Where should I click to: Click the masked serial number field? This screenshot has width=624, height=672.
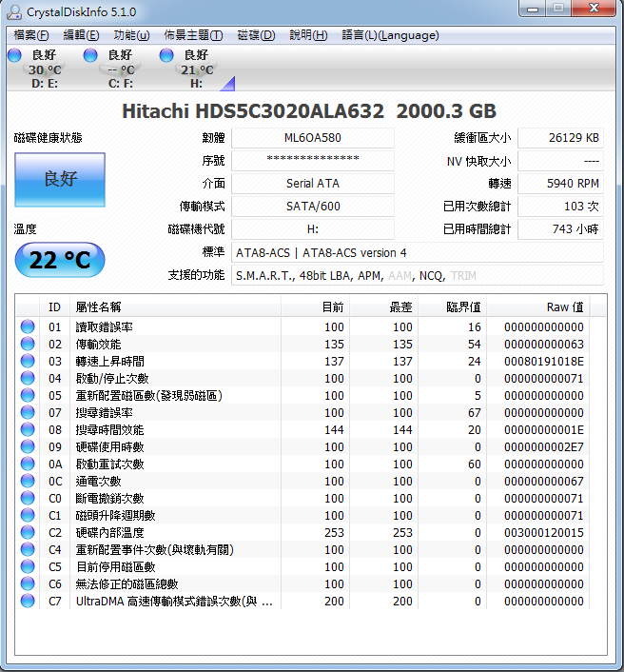[x=313, y=161]
